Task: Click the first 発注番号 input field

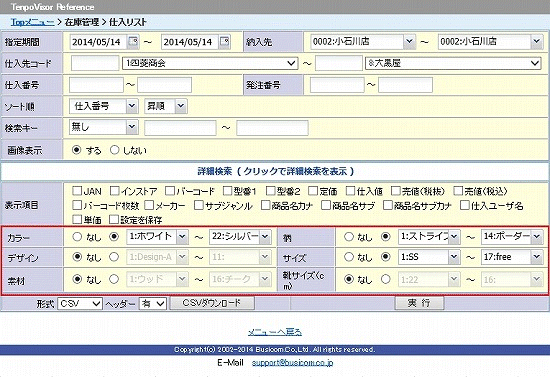Action: click(x=337, y=85)
